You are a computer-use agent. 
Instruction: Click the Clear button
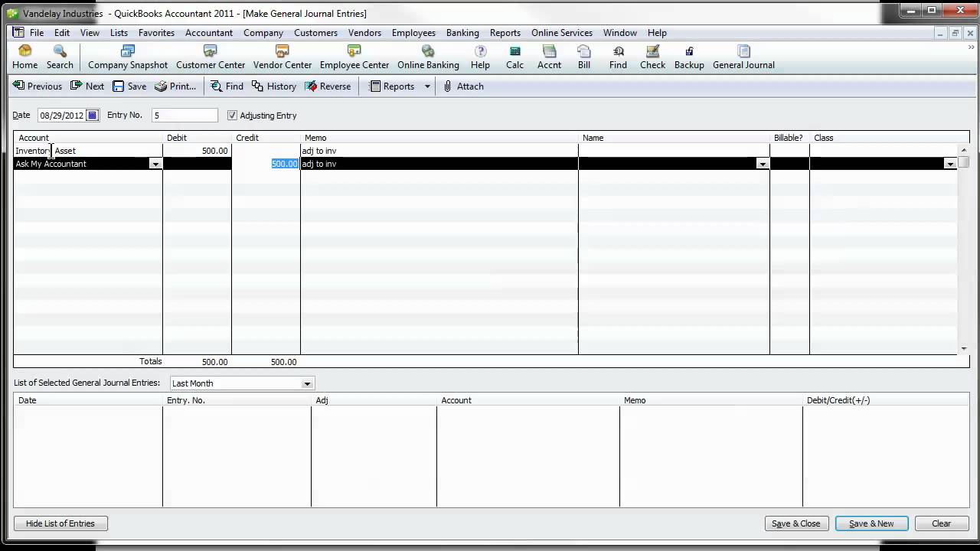(941, 523)
